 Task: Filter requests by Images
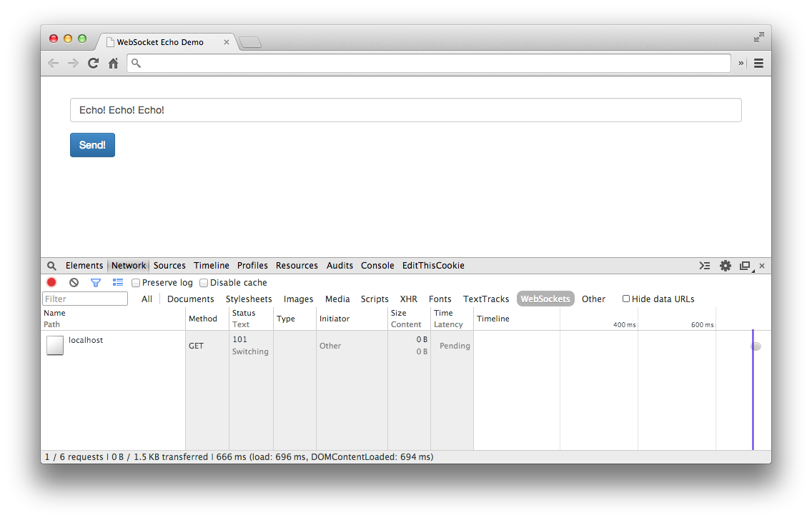298,299
